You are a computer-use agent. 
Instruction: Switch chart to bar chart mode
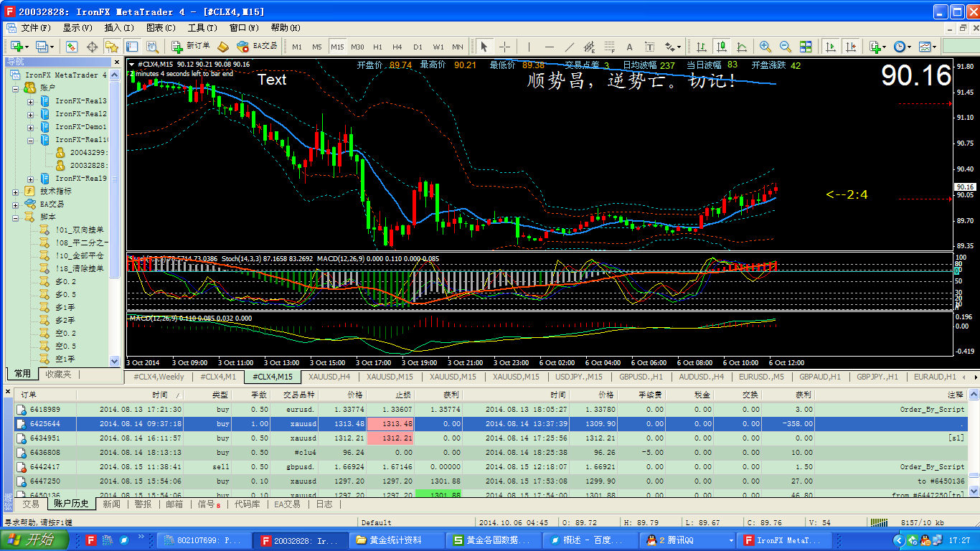tap(702, 47)
